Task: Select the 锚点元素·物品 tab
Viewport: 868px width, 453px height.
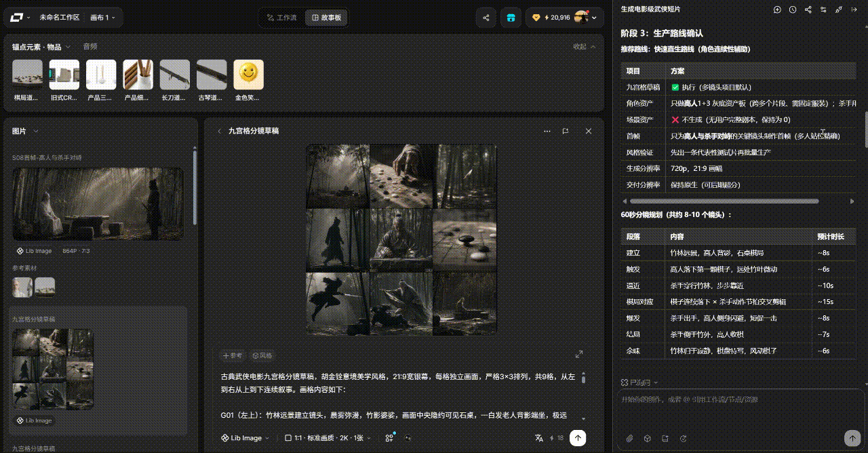Action: click(41, 47)
